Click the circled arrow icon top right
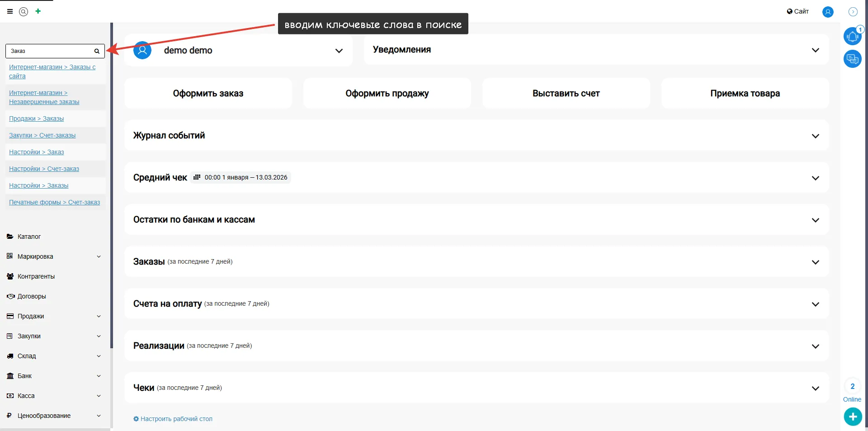 [x=853, y=12]
